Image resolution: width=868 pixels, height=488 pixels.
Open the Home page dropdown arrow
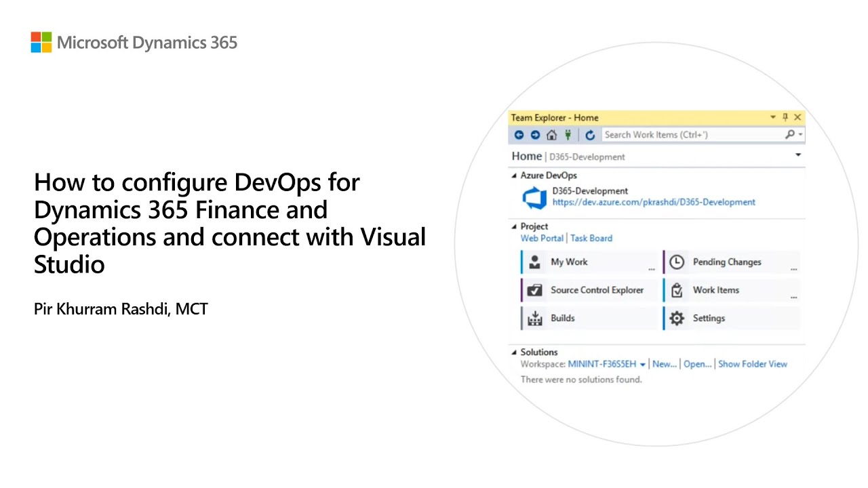(x=798, y=155)
